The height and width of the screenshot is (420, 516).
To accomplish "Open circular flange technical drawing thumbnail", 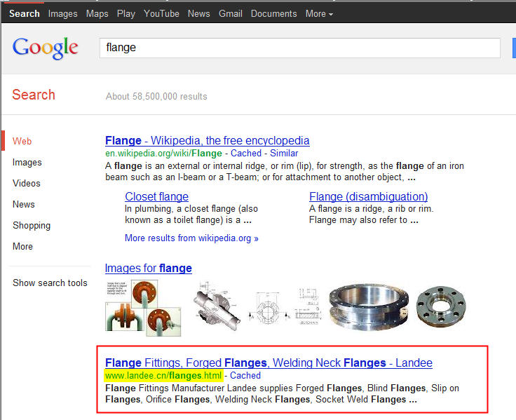I will (x=269, y=309).
